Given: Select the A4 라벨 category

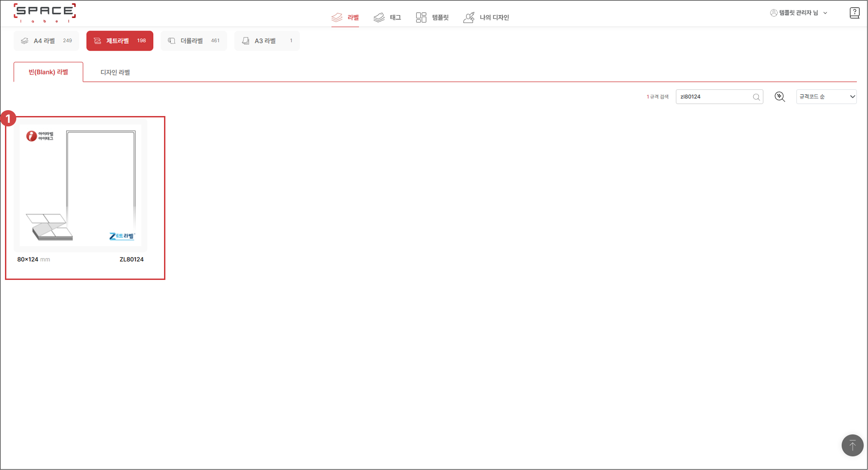Looking at the screenshot, I should click(46, 41).
